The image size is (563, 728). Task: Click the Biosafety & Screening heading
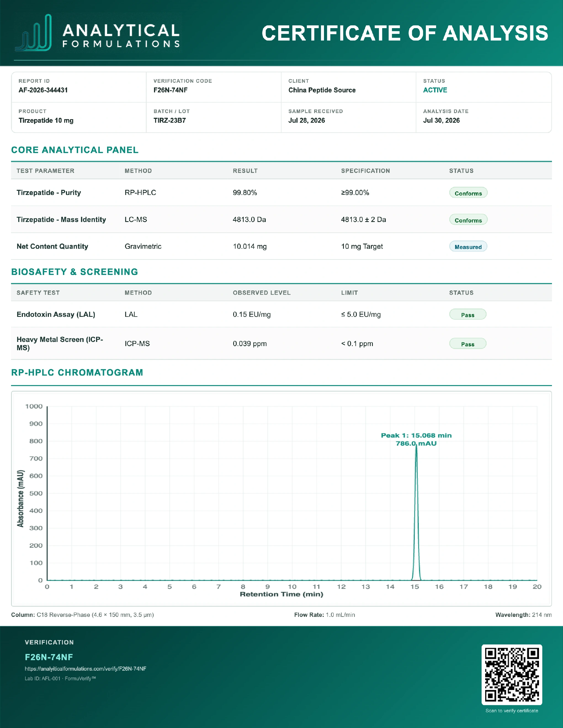(75, 272)
